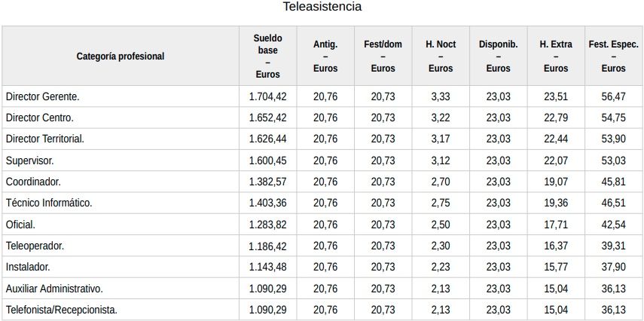
Task: Select the Auxiliar Administrativo row label
Action: click(x=54, y=289)
